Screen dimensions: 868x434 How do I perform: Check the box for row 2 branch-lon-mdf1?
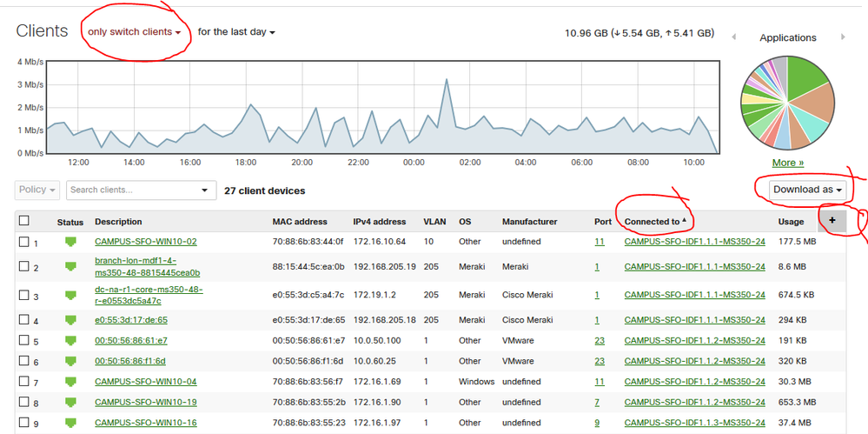[23, 266]
